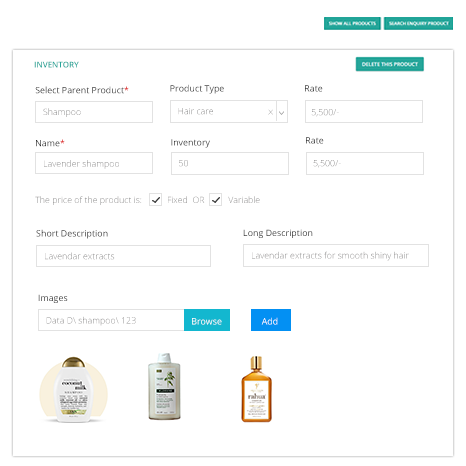
Task: Click the Short Description input
Action: pos(123,256)
